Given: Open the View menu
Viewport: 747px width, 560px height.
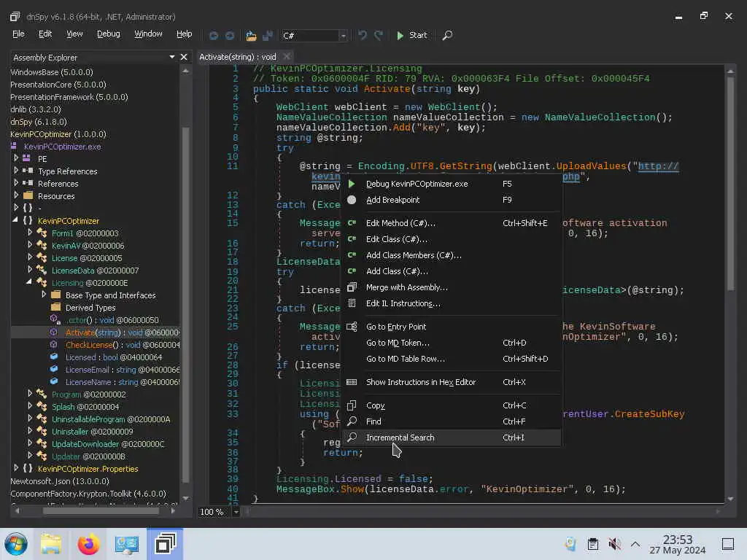Looking at the screenshot, I should (x=74, y=34).
